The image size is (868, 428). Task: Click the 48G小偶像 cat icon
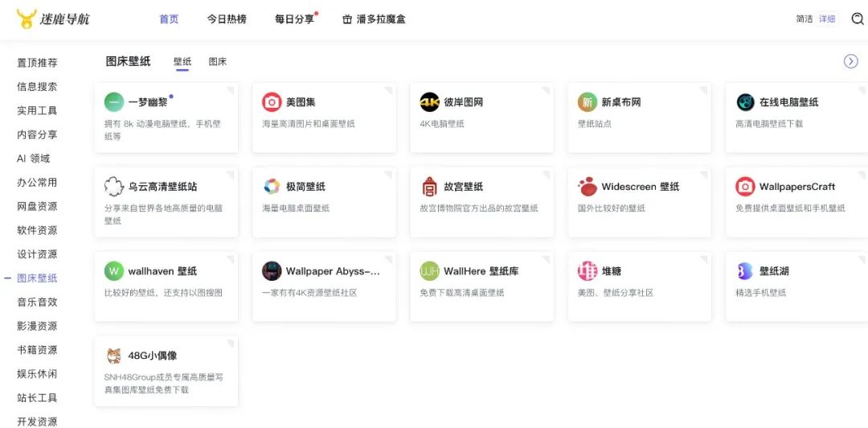pos(114,356)
